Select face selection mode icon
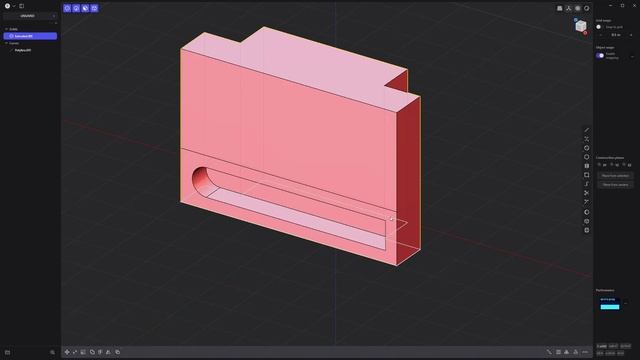The height and width of the screenshot is (360, 640). click(85, 8)
